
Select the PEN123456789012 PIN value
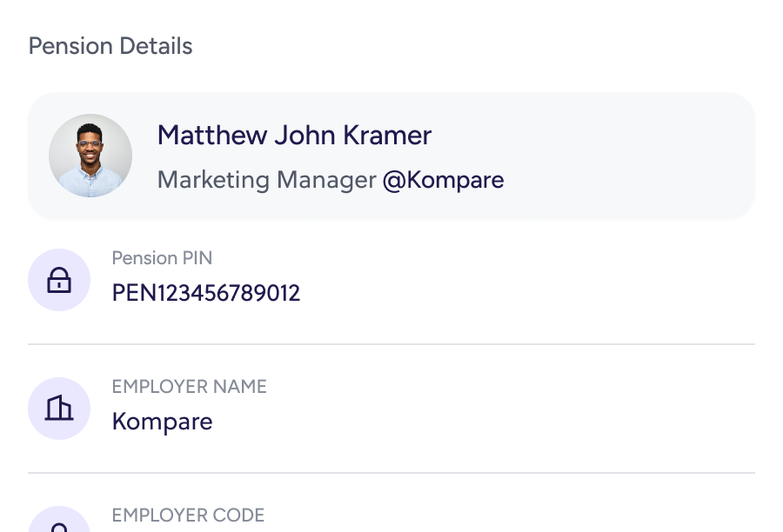(x=206, y=293)
